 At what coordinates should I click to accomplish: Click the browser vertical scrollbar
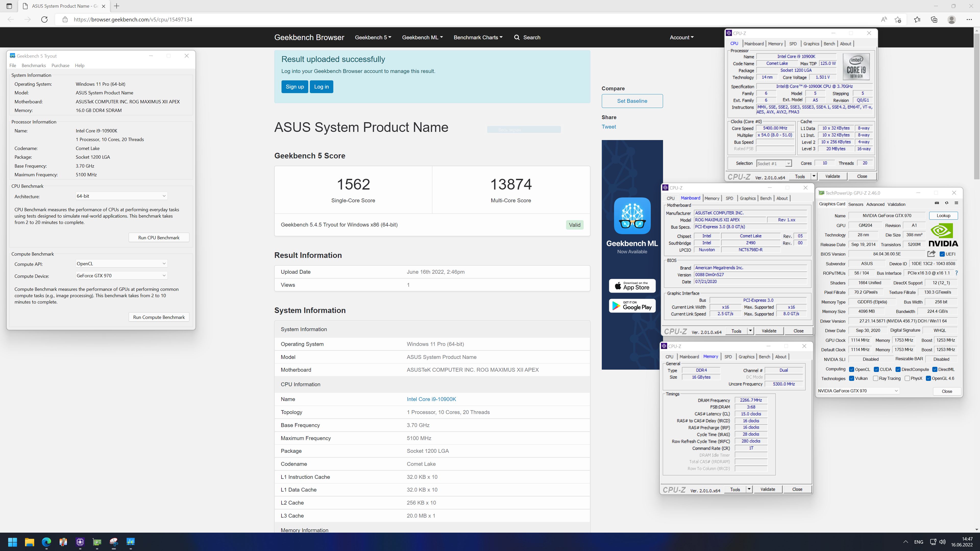tap(977, 106)
